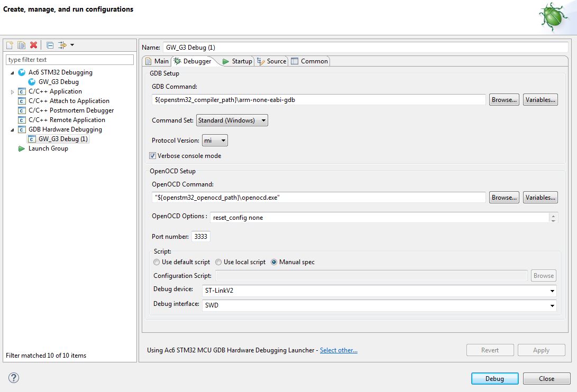Choose the Use local script option
This screenshot has width=577, height=392.
[x=218, y=262]
